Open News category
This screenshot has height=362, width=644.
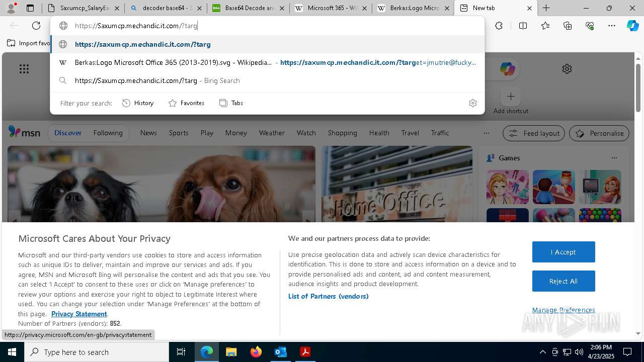pyautogui.click(x=148, y=133)
